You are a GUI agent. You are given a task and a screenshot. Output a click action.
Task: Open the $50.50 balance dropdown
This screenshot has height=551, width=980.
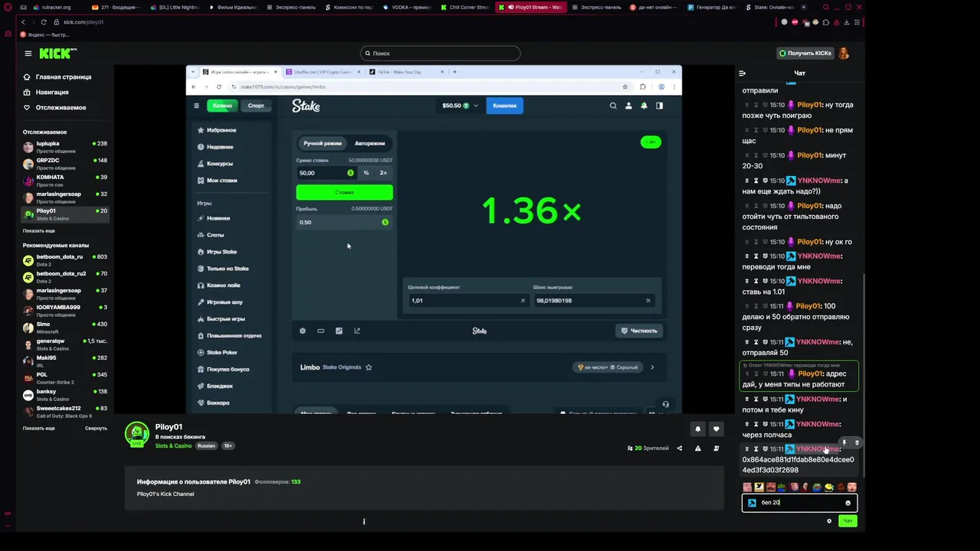coord(460,106)
